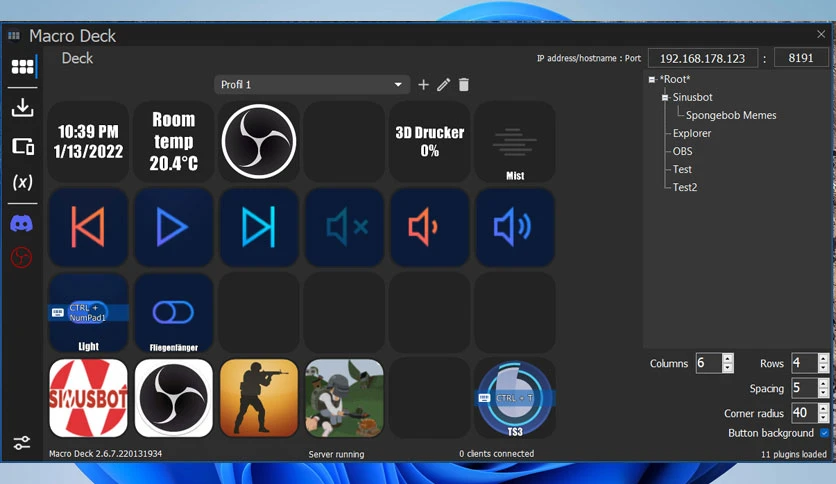The width and height of the screenshot is (836, 484).
Task: Open the settings sliders icon at the sidebar bottom
Action: [x=22, y=442]
